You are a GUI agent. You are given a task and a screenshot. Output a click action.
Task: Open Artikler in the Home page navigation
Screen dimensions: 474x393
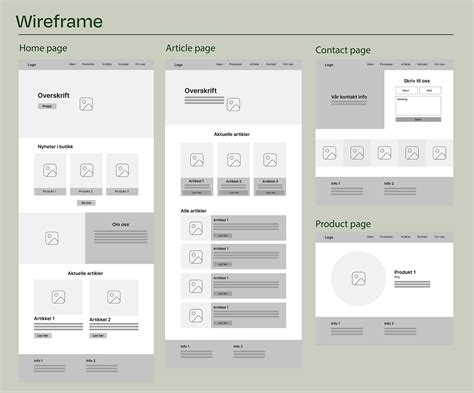(107, 64)
